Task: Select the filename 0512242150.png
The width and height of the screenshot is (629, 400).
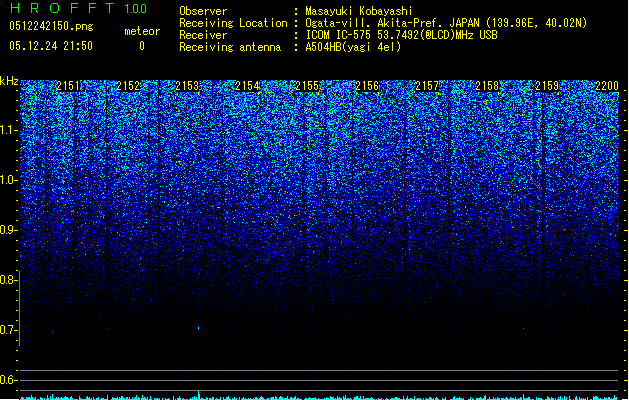Action: click(51, 26)
